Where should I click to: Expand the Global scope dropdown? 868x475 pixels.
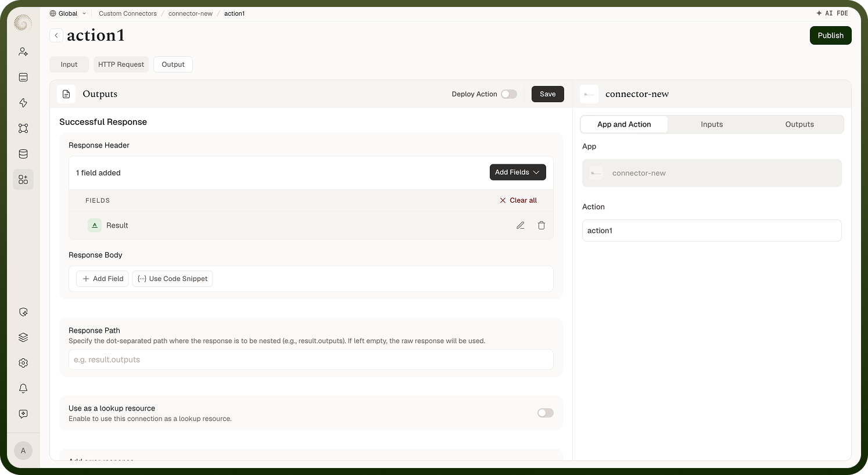click(x=68, y=13)
